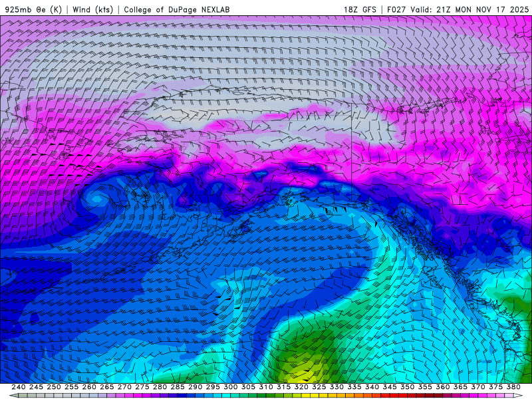Click the 240 color scale label
Screen dimensions: 532x399
click(19, 387)
